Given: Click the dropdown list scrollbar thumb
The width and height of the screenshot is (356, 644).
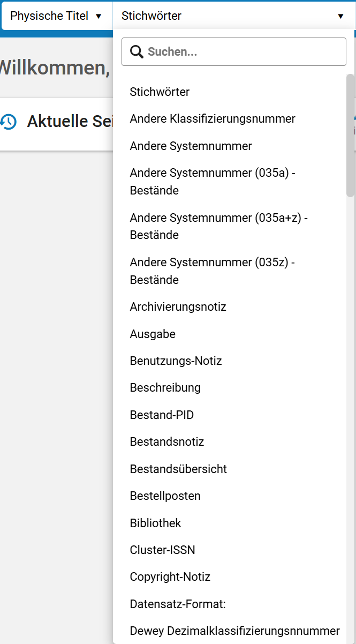Looking at the screenshot, I should 351,135.
